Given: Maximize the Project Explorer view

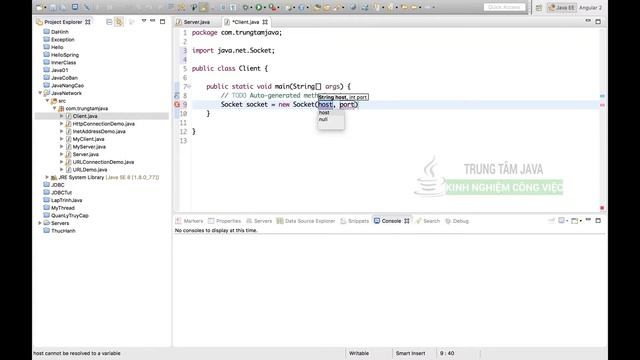Looking at the screenshot, I should coord(162,21).
